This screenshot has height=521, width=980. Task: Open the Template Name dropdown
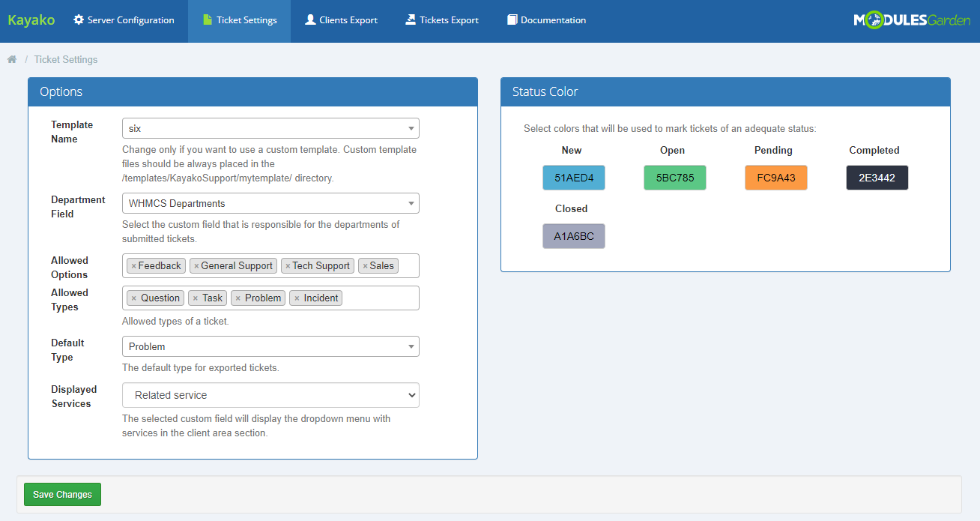(x=270, y=128)
